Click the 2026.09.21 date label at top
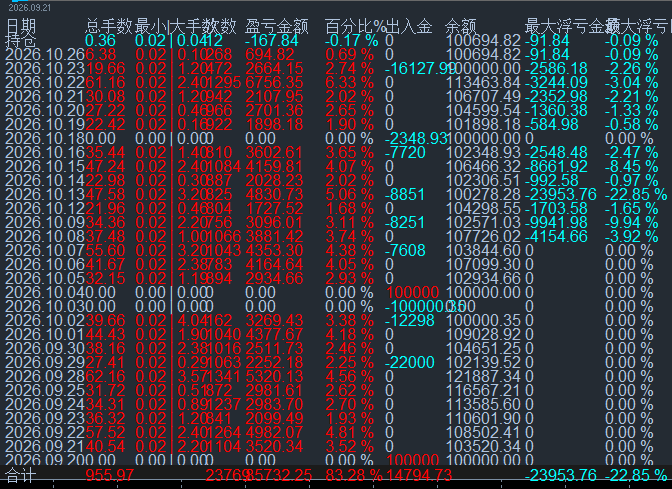 [30, 8]
